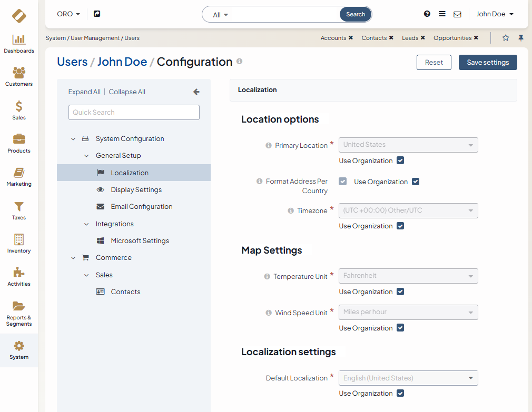Click the envelope mail icon in header
Viewport: 532px width, 412px height.
pos(457,14)
